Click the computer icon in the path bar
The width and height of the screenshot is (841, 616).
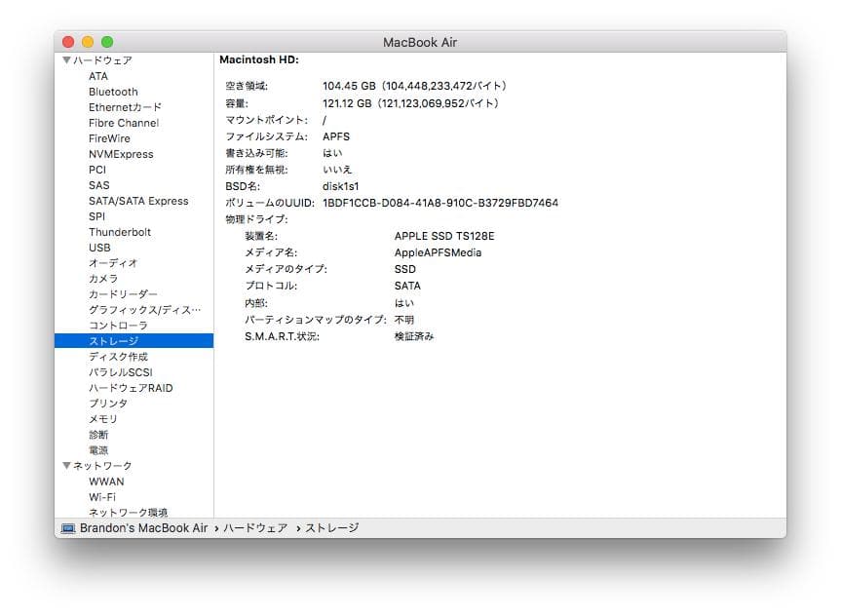(68, 528)
